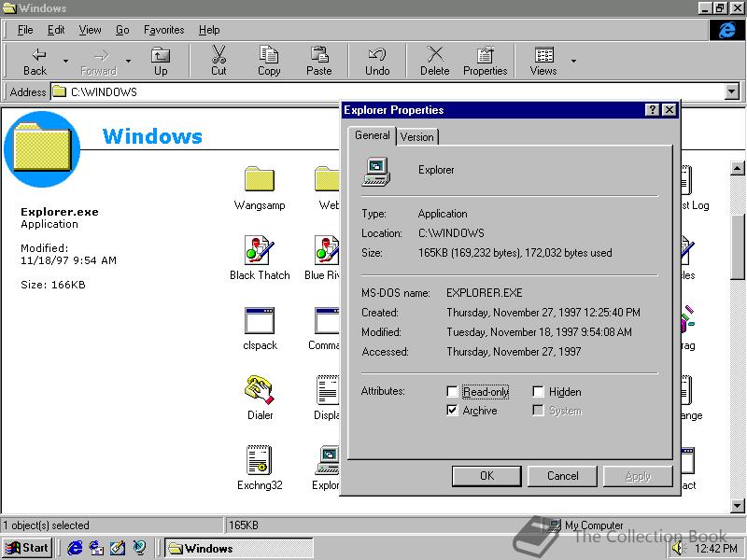
Task: Select the Black Thatch bitmap file
Action: coord(260,258)
